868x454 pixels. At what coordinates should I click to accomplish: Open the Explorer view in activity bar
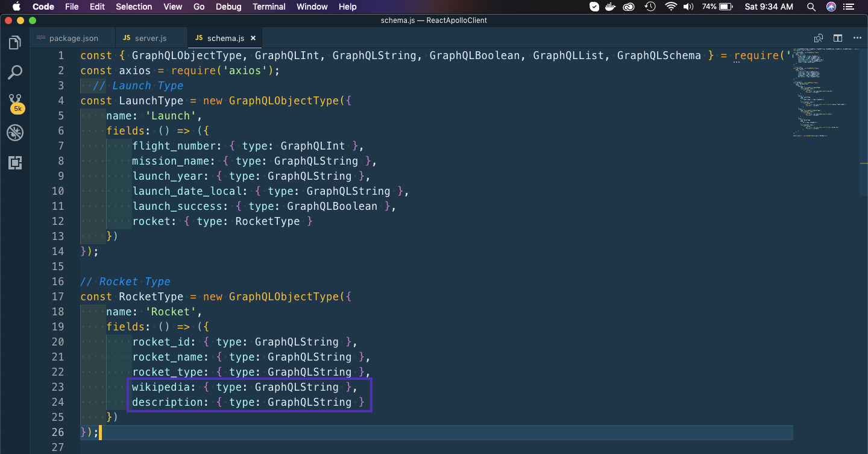(15, 43)
